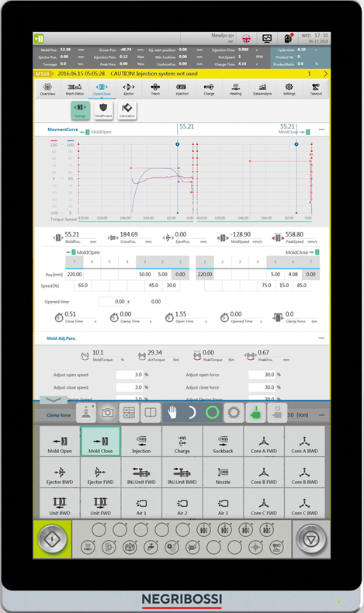Viewport: 364px width, 613px height.
Task: Select manual mode hand icon
Action: pyautogui.click(x=172, y=413)
